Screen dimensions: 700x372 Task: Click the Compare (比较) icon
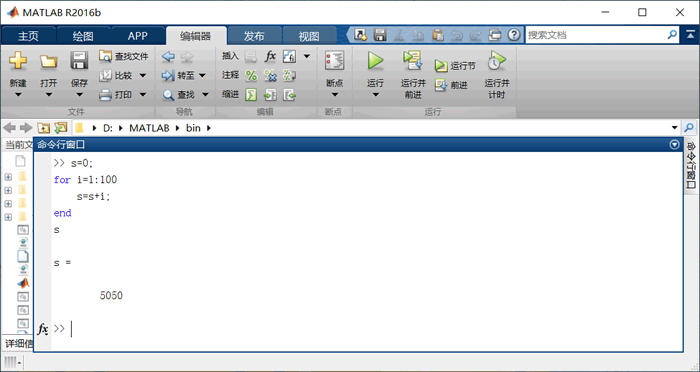pos(105,75)
